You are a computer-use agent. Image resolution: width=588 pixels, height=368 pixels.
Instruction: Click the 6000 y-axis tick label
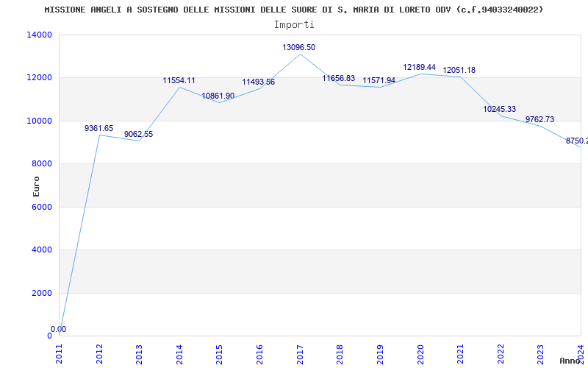click(x=42, y=207)
